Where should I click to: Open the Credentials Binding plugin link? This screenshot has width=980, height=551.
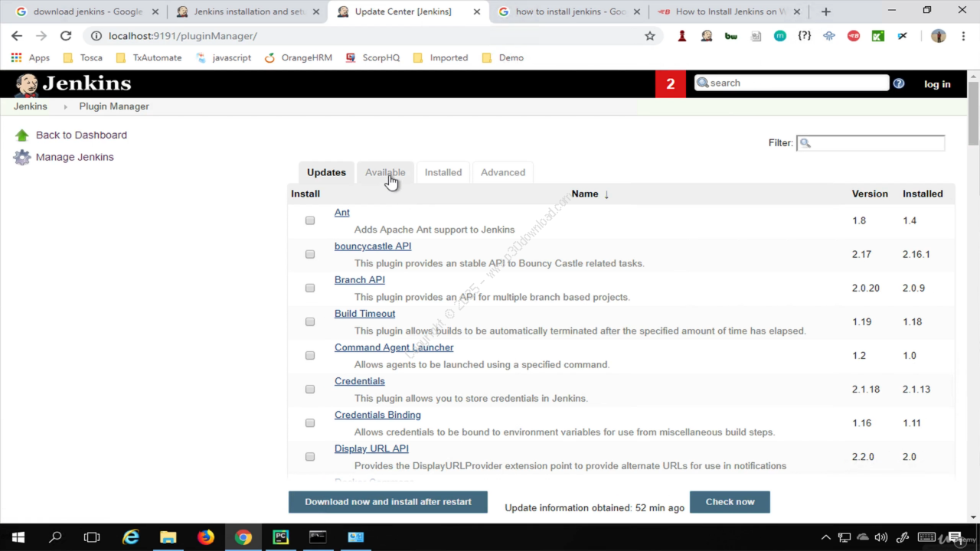pos(377,415)
